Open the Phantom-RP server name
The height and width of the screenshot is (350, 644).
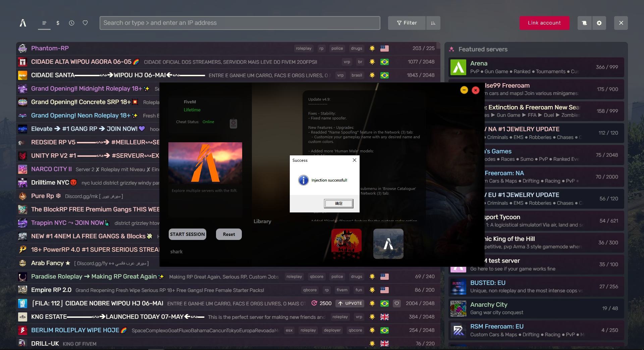(x=50, y=48)
